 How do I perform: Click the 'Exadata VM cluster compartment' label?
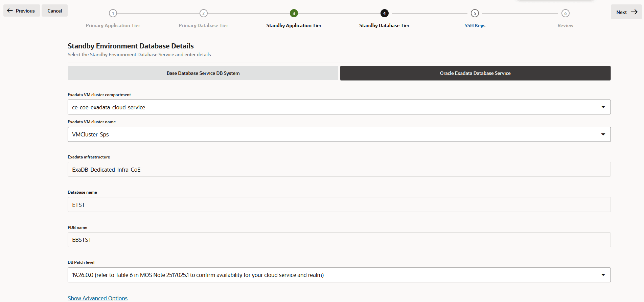coord(99,95)
